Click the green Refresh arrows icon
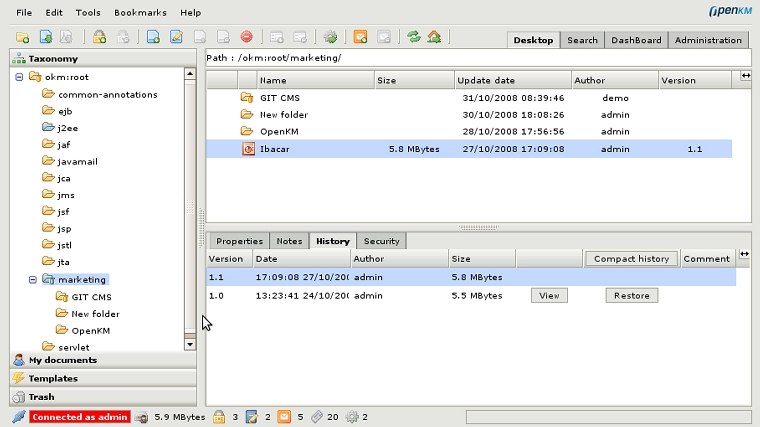 point(413,37)
